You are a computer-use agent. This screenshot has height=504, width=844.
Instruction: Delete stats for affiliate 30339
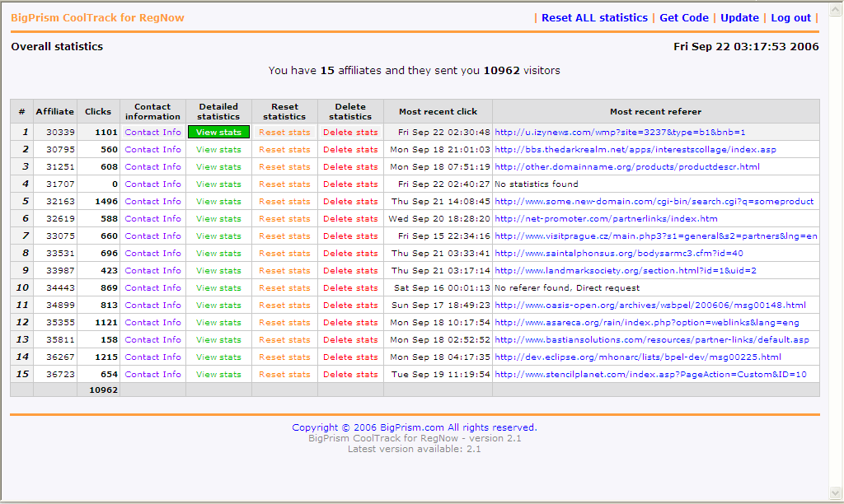[350, 133]
